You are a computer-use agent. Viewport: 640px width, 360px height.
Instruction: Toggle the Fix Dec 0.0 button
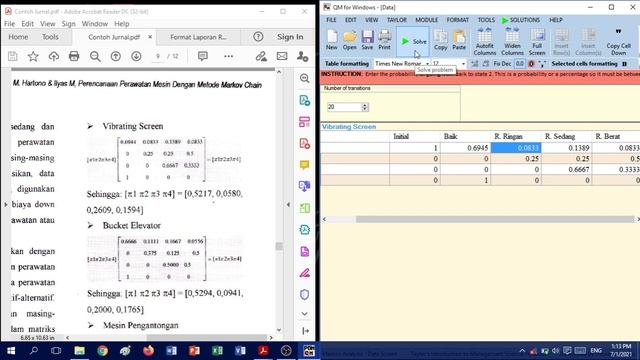[x=519, y=64]
